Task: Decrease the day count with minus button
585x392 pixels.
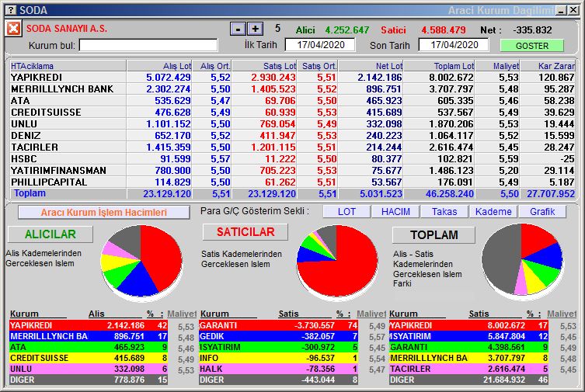Action: [238, 29]
